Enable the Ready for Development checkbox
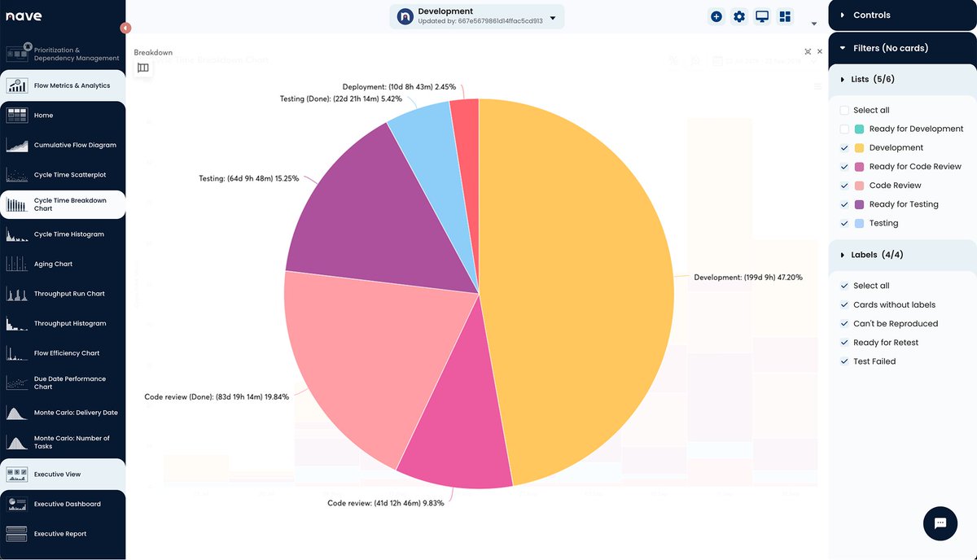 pyautogui.click(x=844, y=129)
